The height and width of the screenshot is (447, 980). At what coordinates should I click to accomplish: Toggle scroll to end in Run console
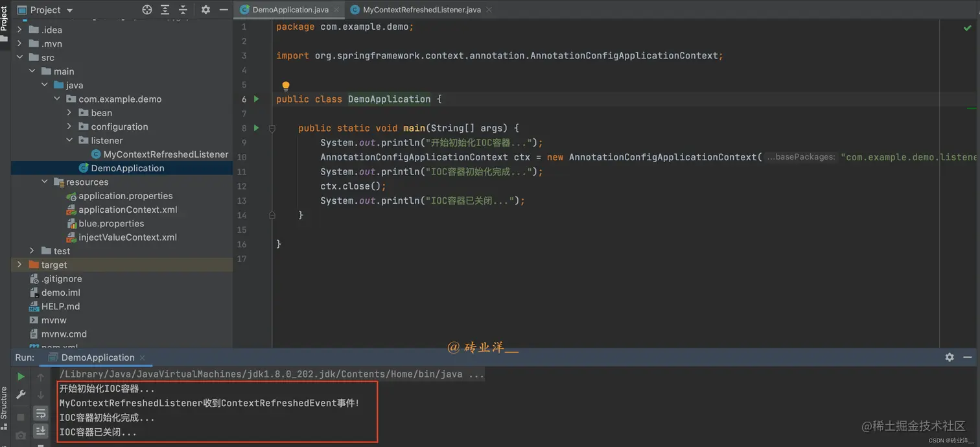41,431
